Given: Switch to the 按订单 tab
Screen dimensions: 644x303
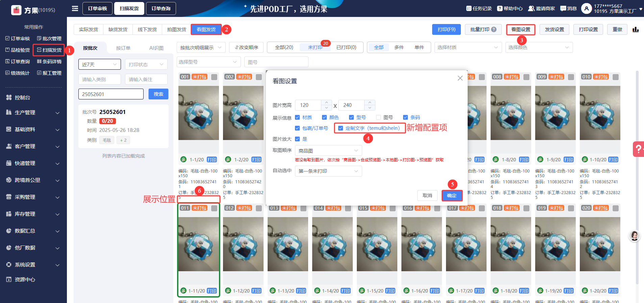Looking at the screenshot, I should tap(123, 48).
